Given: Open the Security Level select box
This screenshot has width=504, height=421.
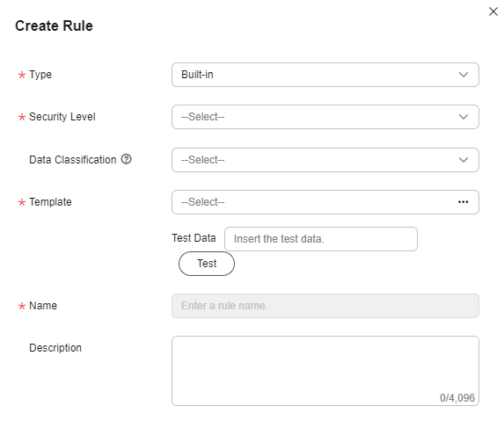Looking at the screenshot, I should (325, 117).
